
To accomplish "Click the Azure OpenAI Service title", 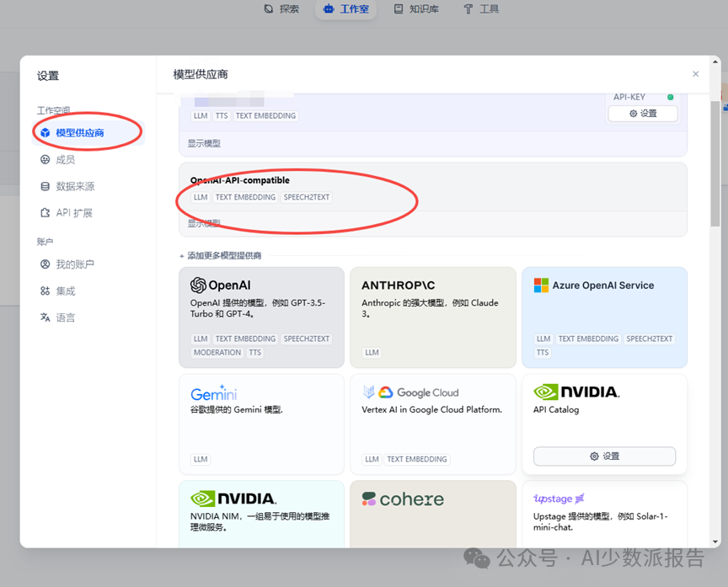I will click(x=603, y=285).
